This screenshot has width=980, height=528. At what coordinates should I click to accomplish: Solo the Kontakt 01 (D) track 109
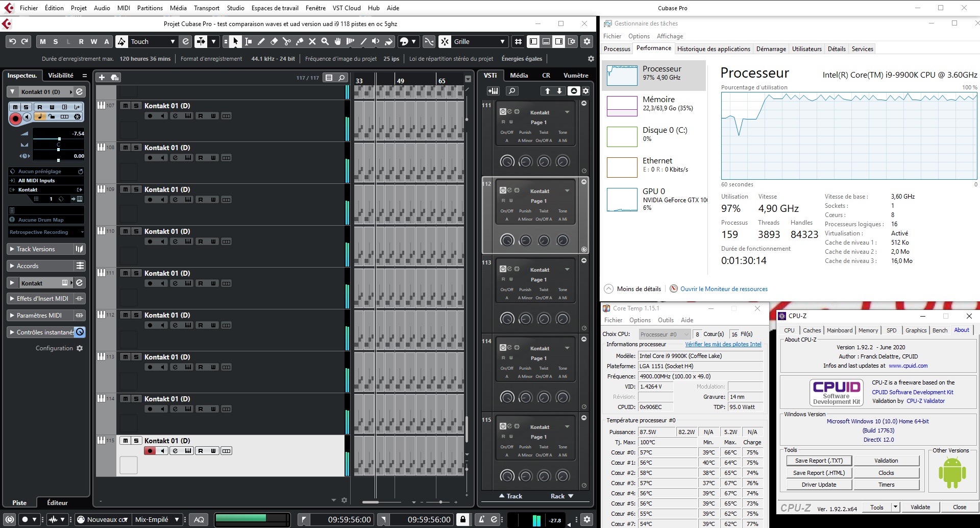point(136,189)
